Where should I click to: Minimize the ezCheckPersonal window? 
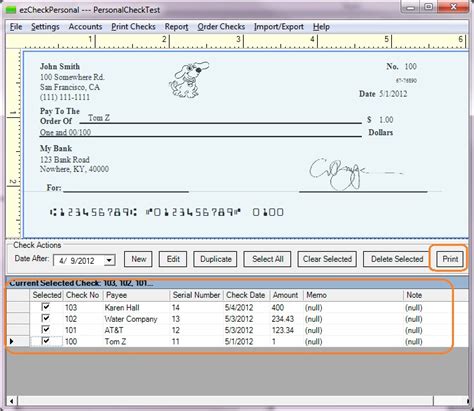(411, 6)
